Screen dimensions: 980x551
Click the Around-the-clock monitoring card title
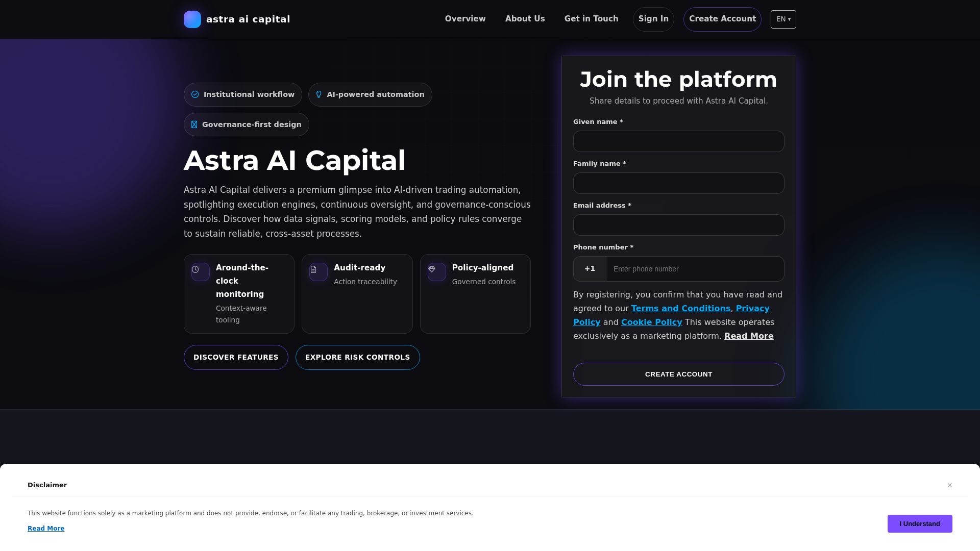click(x=242, y=281)
